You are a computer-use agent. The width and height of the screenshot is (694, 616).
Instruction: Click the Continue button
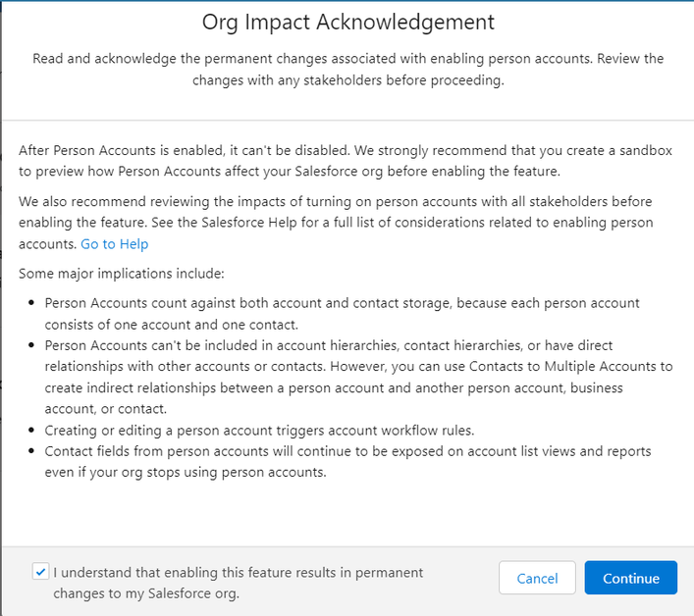630,578
